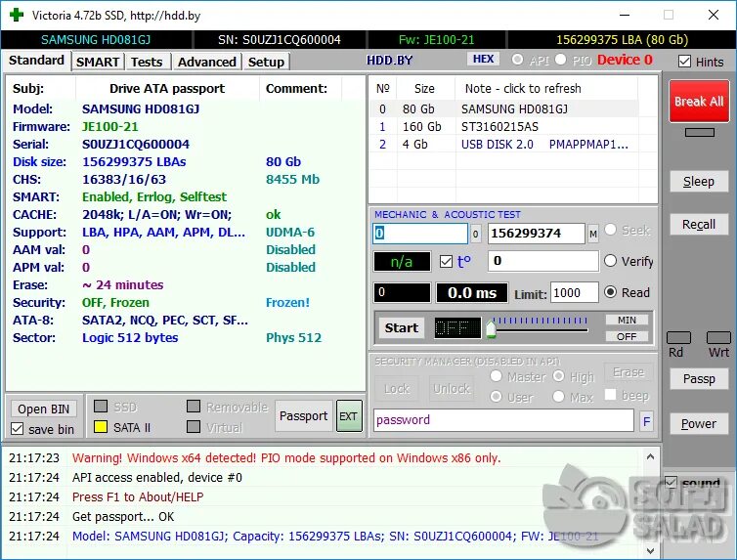737x560 pixels.
Task: Open the Setup tab
Action: (266, 62)
